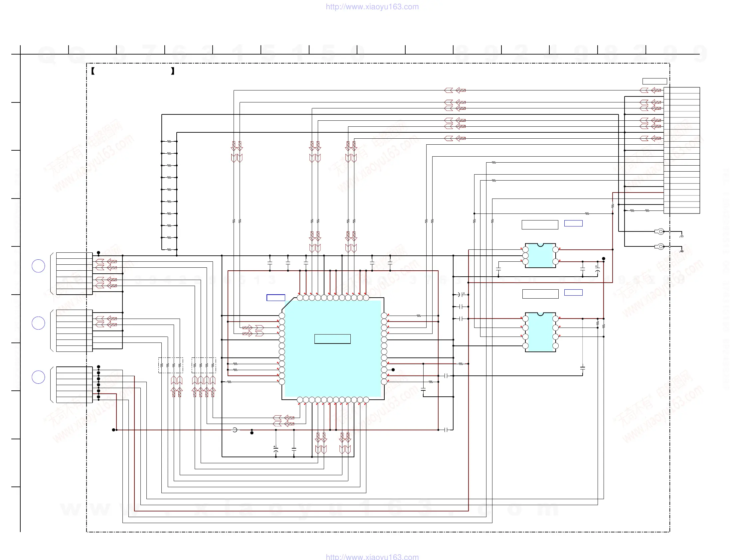Select the lower 8-pin cyan IC chip

point(540,333)
